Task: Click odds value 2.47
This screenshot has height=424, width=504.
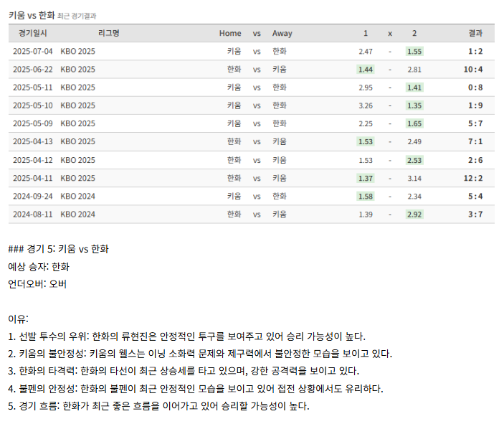Action: click(366, 51)
